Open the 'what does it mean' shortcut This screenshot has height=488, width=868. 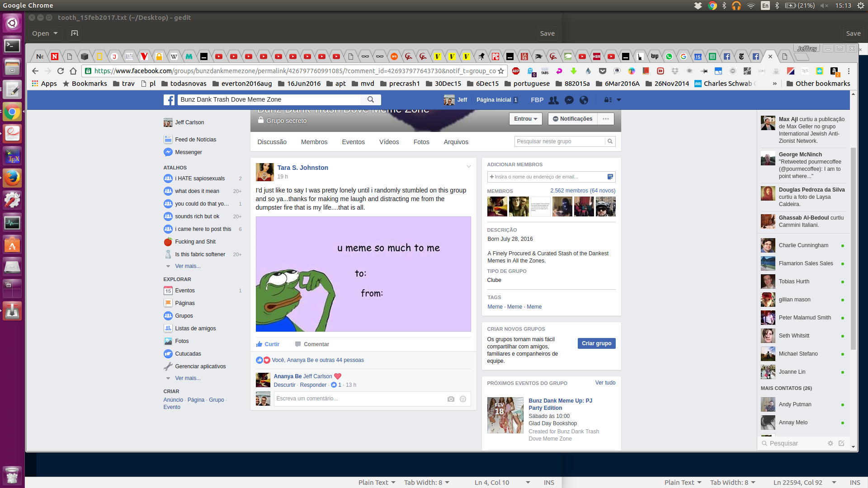click(197, 191)
